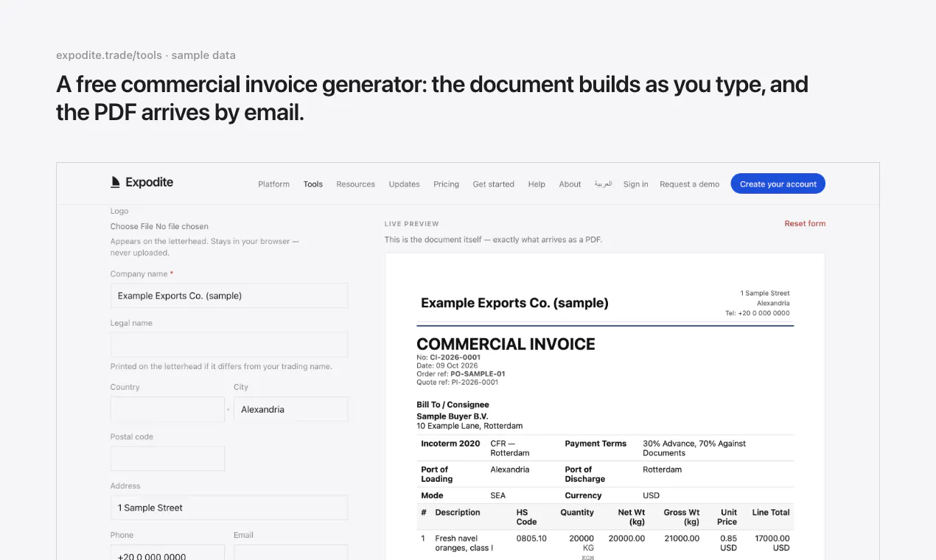The height and width of the screenshot is (560, 936).
Task: Click the Sign in link
Action: click(635, 184)
